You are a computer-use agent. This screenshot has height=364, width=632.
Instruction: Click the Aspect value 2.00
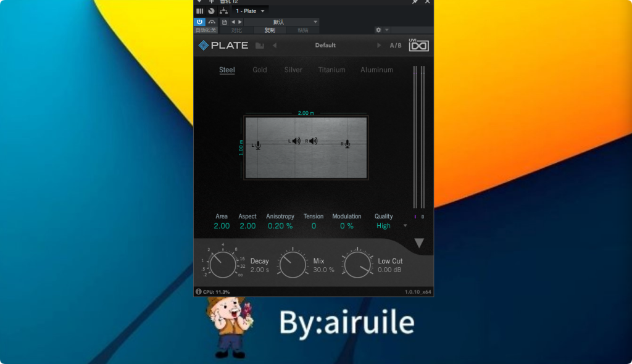pos(247,226)
